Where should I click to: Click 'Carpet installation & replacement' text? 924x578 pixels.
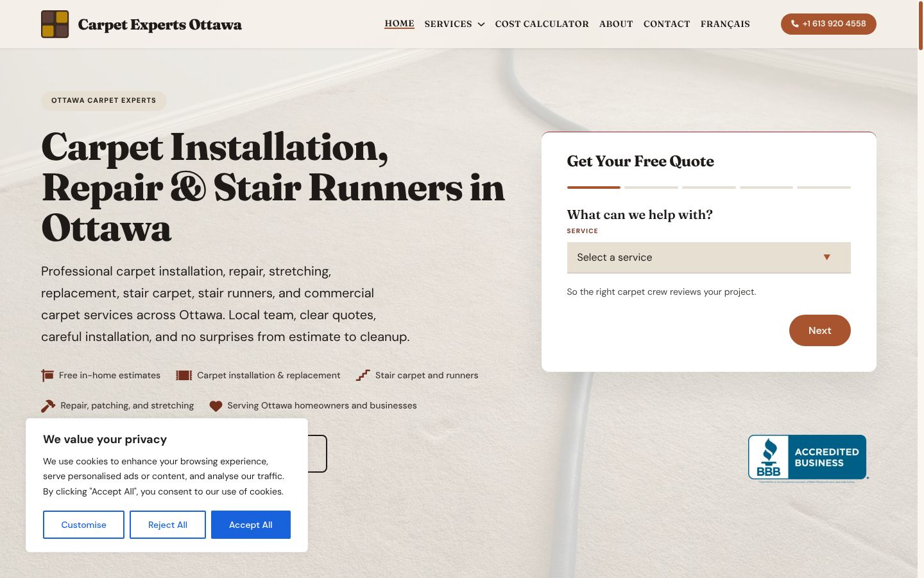[x=269, y=375]
